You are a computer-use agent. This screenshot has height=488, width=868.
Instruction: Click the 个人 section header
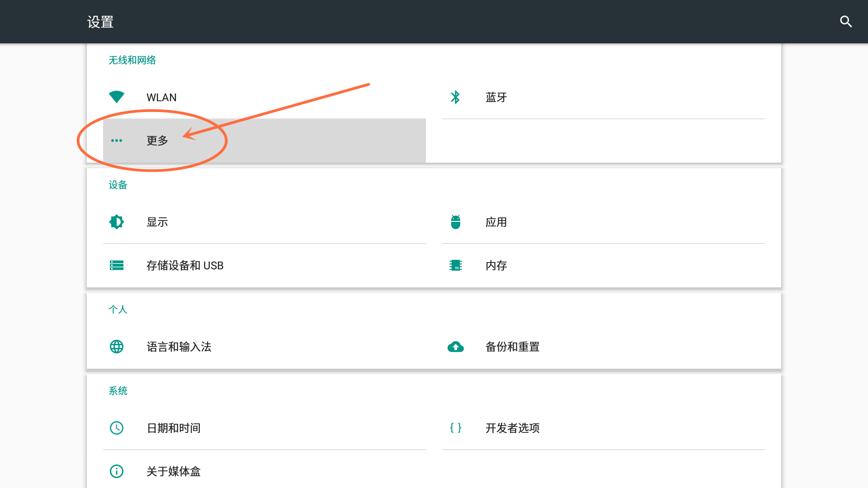118,310
